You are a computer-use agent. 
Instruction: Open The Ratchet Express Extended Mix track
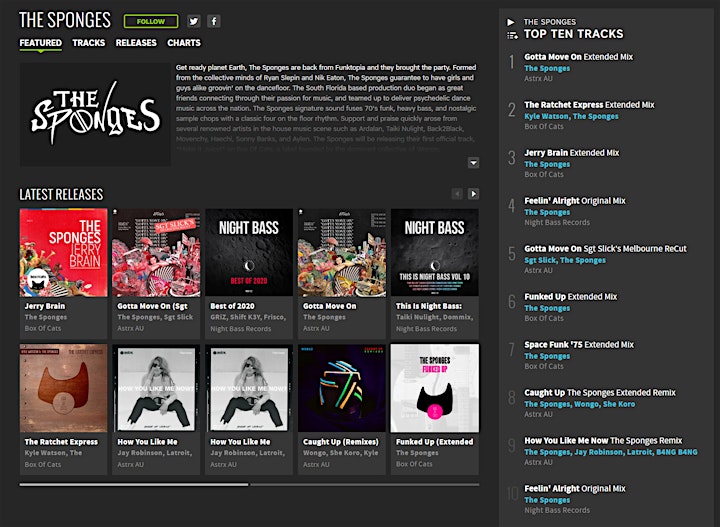(589, 105)
